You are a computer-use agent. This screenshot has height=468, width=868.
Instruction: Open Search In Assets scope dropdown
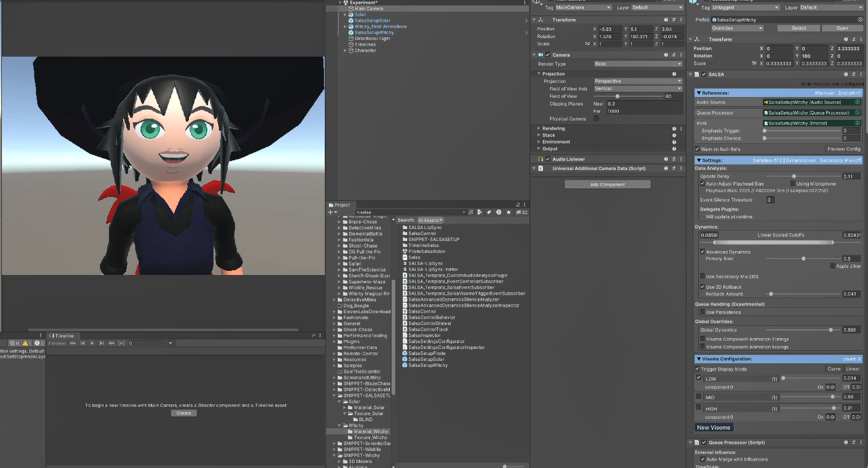[x=430, y=220]
